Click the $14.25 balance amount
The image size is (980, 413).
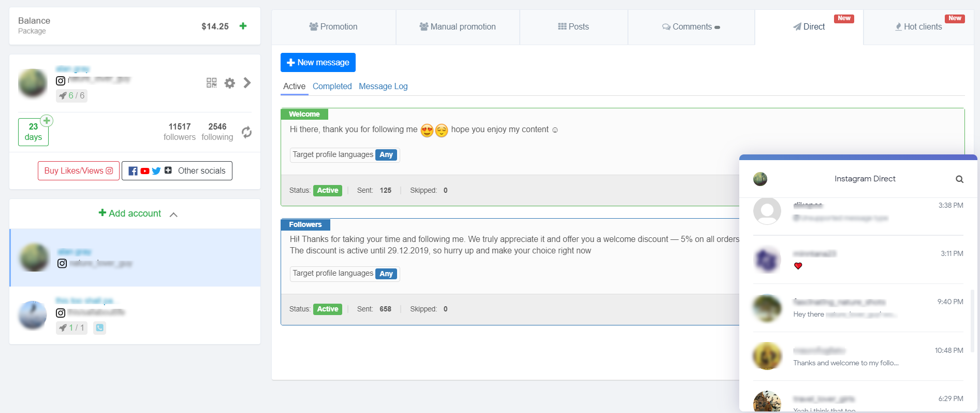pos(215,26)
